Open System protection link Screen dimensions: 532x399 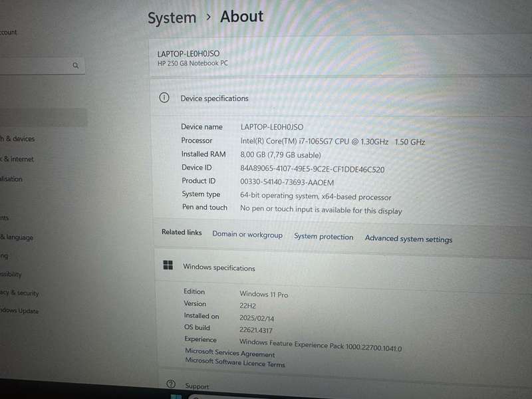(x=323, y=237)
